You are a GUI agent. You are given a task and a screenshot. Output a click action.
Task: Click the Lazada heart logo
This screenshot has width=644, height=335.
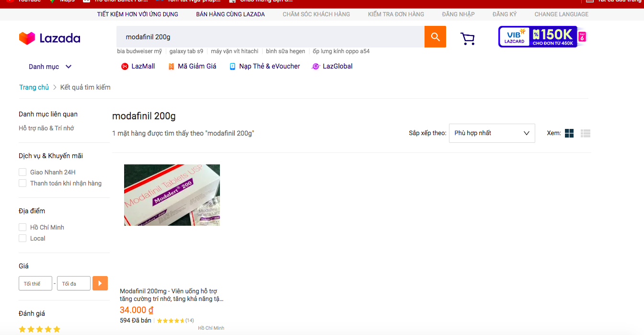pyautogui.click(x=27, y=38)
